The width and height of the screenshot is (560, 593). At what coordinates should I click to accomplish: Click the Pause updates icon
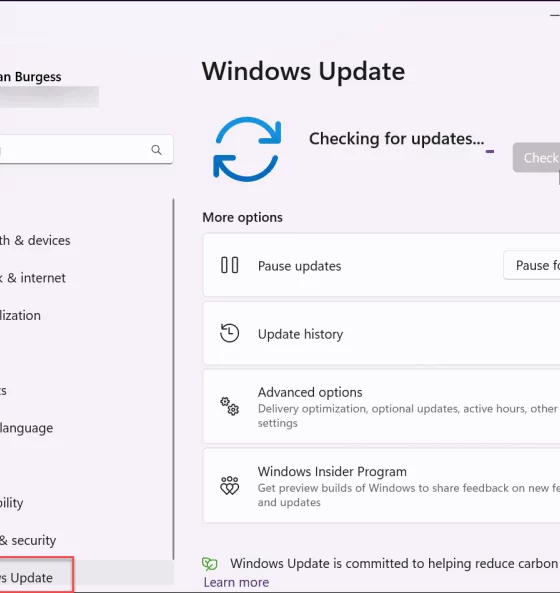pos(230,265)
